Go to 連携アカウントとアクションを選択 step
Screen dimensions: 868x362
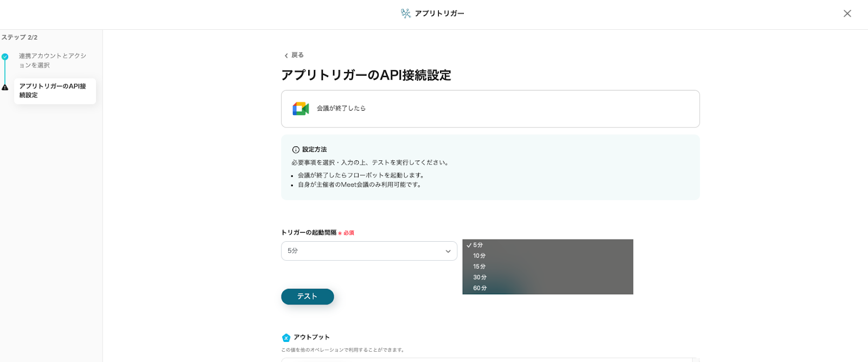tap(52, 60)
